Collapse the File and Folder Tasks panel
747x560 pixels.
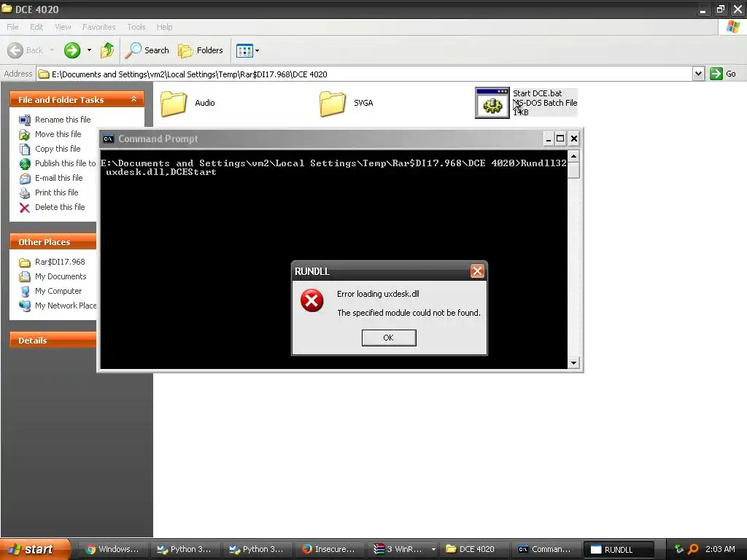click(134, 99)
